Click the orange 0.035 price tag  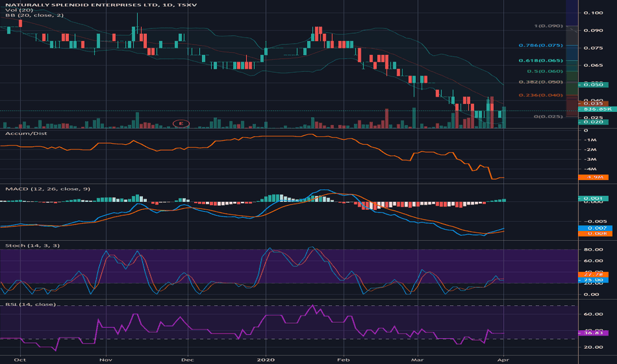(x=593, y=103)
